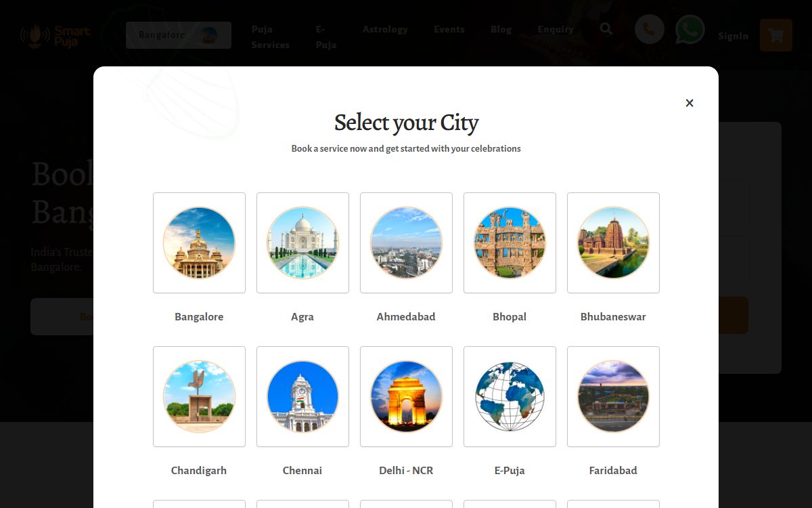Click the E-Puja label under globe
Image resolution: width=812 pixels, height=508 pixels.
510,471
